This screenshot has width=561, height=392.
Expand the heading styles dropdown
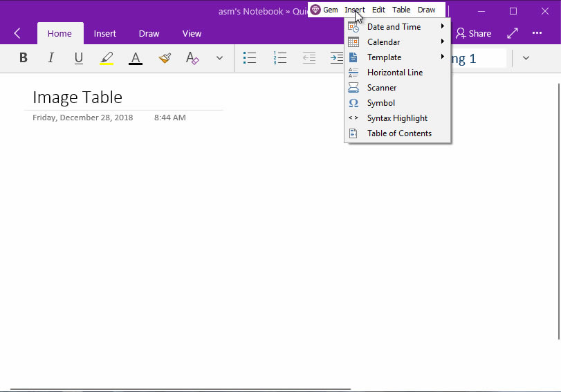526,58
